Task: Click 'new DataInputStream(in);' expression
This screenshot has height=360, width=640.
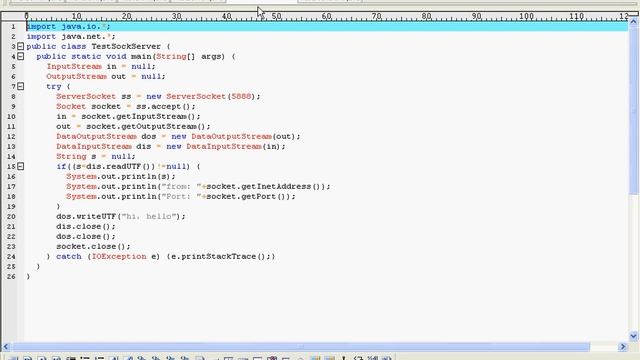Action: [226, 147]
